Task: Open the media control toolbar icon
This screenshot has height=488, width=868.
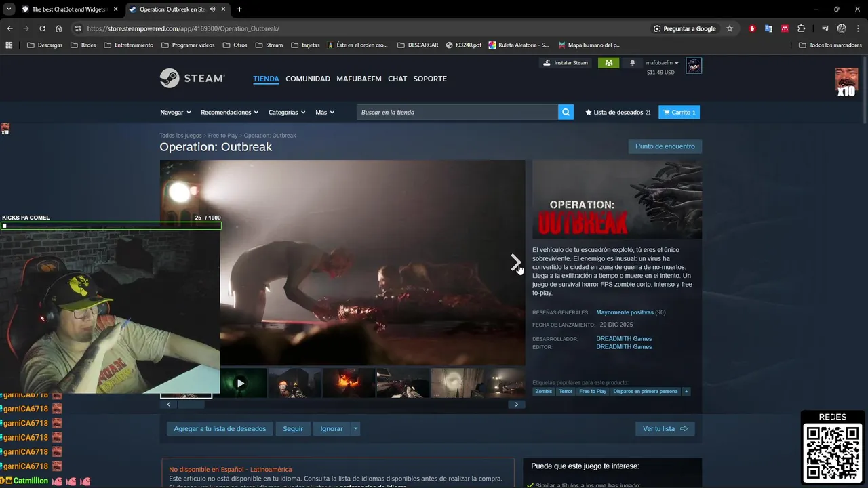Action: [x=825, y=28]
